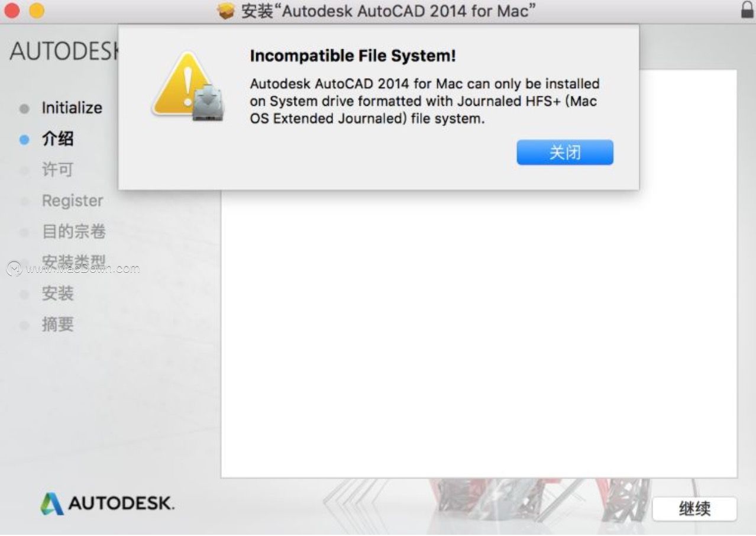Select the 摘要 summary step
The image size is (756, 536).
(x=57, y=324)
